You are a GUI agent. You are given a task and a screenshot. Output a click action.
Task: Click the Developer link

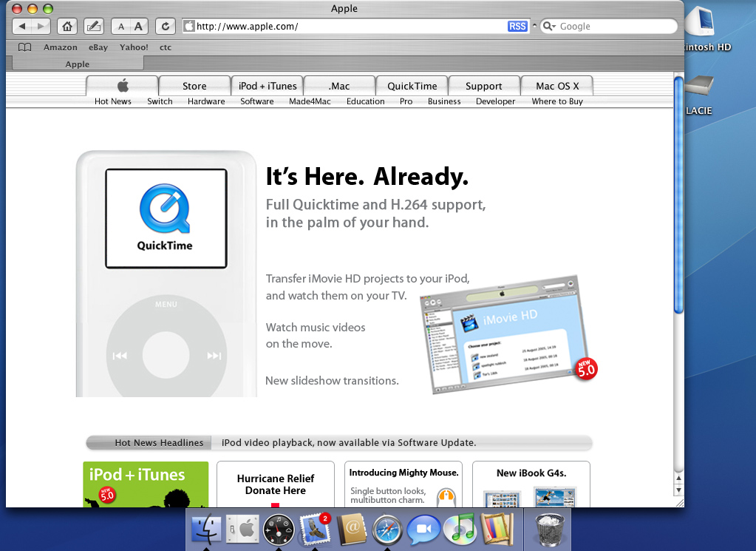496,101
